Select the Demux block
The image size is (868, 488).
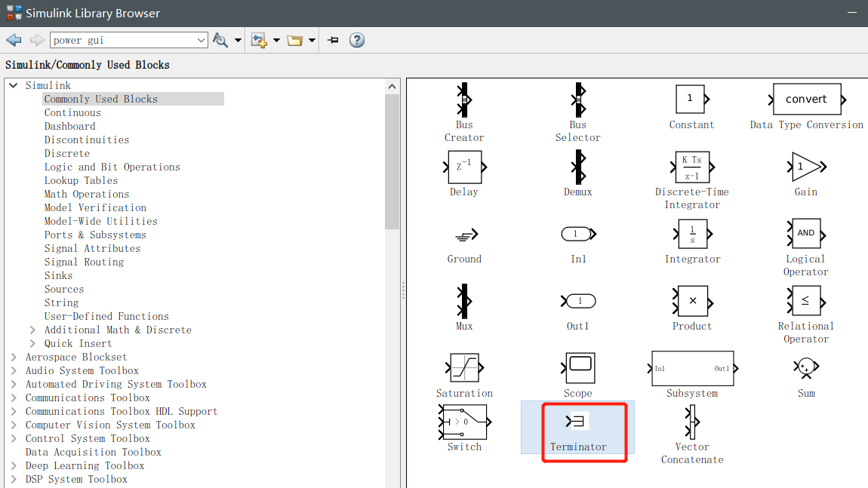[578, 167]
